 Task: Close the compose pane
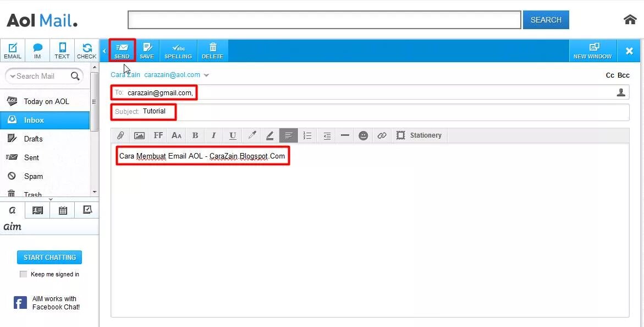click(x=629, y=51)
